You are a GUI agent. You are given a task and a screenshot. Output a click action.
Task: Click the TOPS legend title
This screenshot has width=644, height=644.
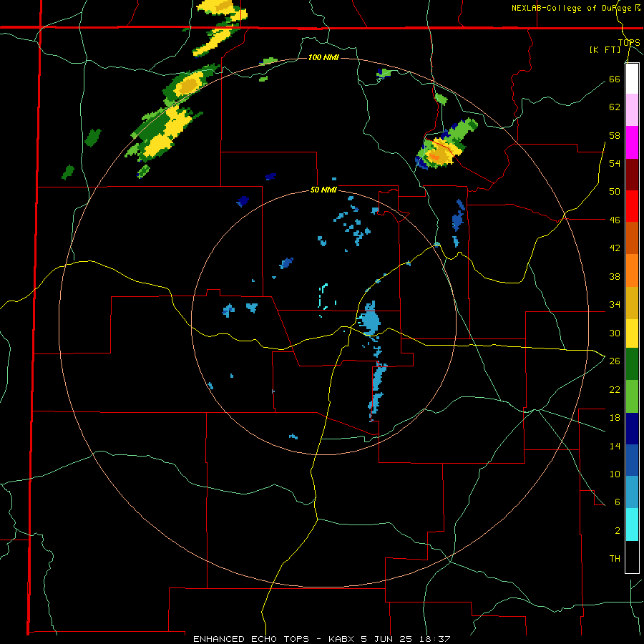(x=629, y=42)
